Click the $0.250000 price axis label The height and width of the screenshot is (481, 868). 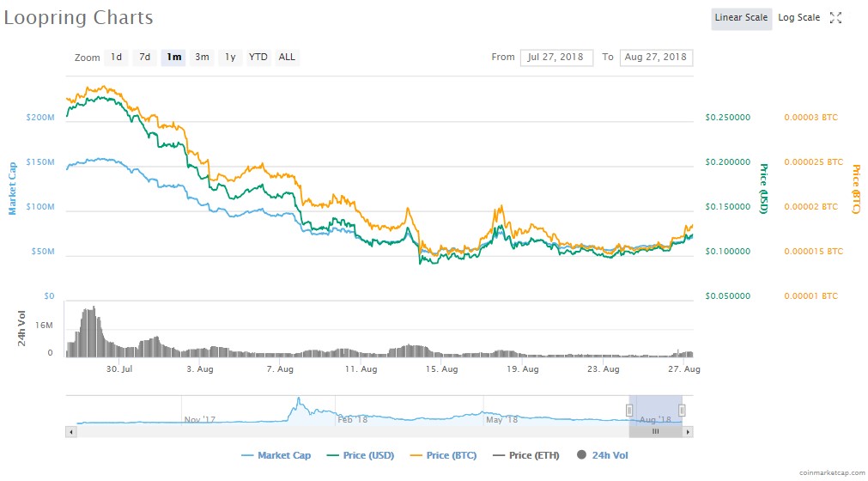point(728,118)
